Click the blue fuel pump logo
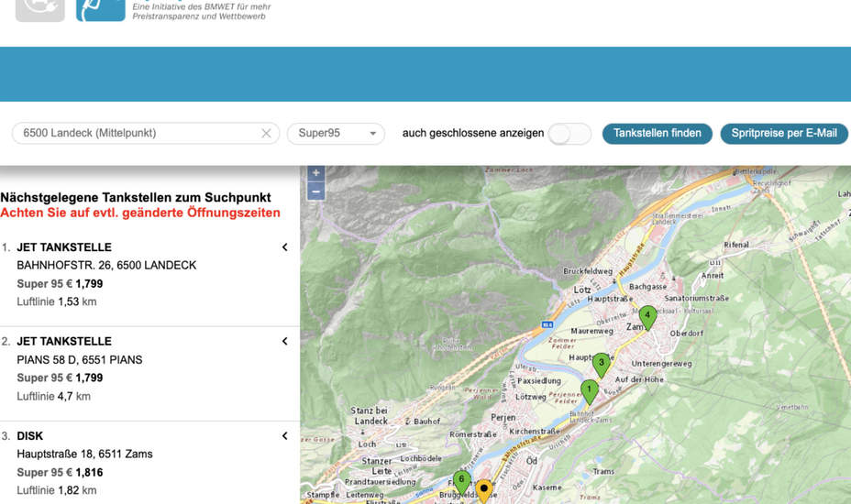Image resolution: width=851 pixels, height=504 pixels. [100, 10]
